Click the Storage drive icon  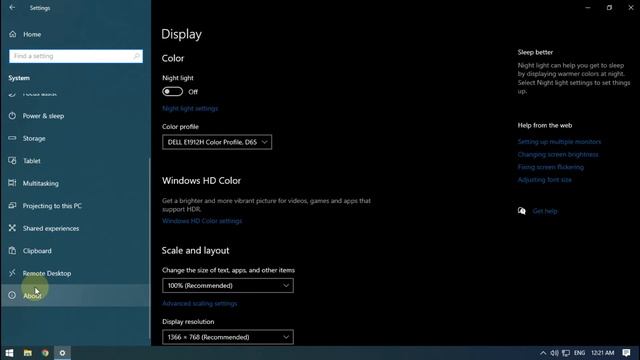(x=12, y=138)
